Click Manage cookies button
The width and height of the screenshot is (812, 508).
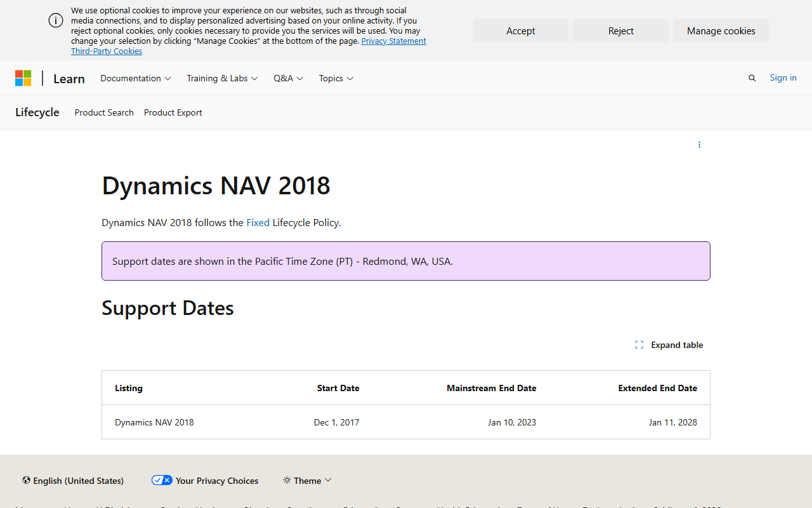[x=721, y=30]
